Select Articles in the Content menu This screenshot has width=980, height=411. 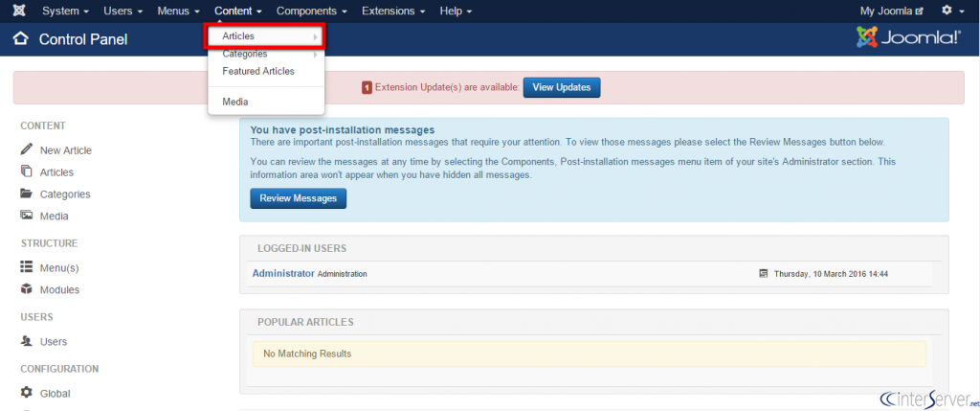264,37
